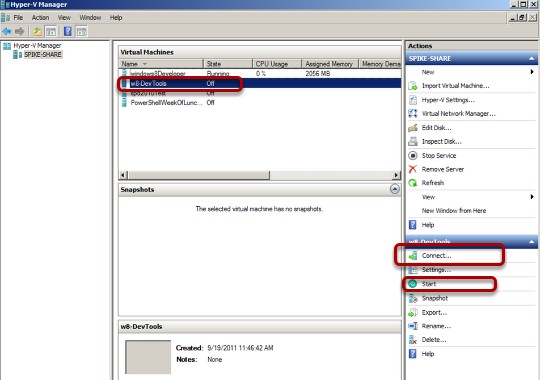Open the Help menu in the menu bar

116,18
